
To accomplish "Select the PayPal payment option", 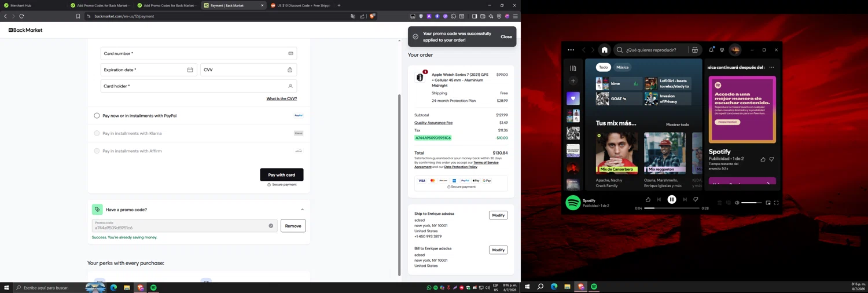I will point(97,116).
